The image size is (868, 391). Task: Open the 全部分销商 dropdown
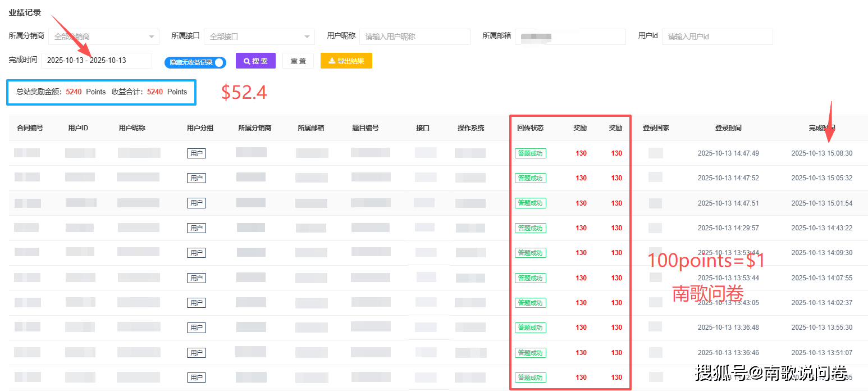coord(103,37)
